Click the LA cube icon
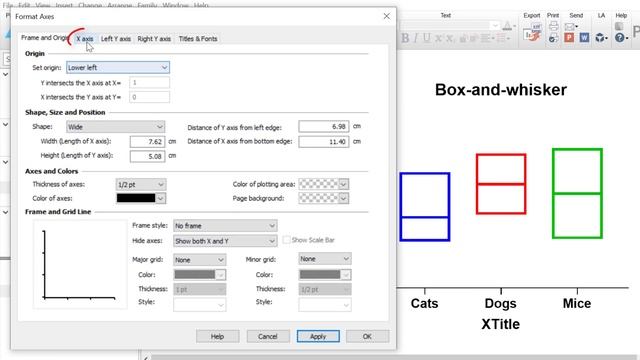Screen dimensions: 640x360 (600, 38)
